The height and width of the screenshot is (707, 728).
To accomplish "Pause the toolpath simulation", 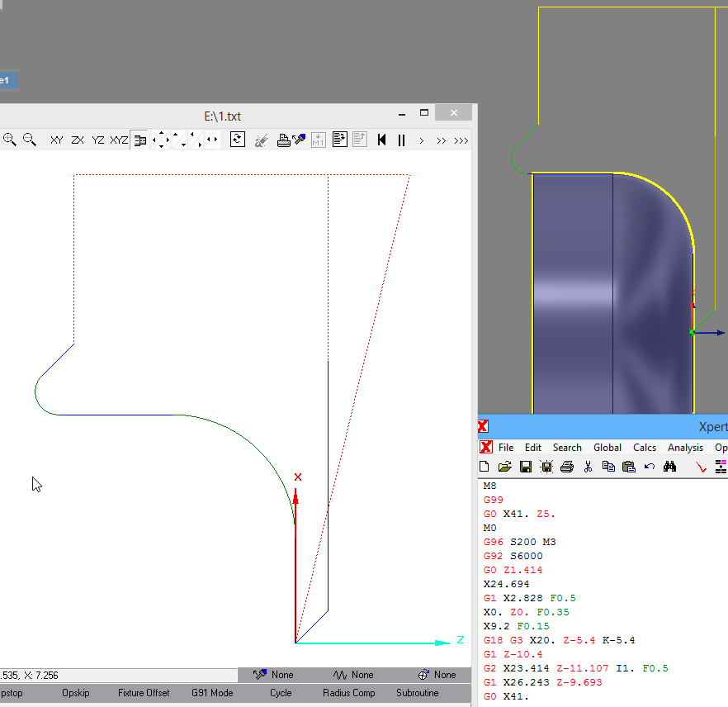I will tap(401, 140).
